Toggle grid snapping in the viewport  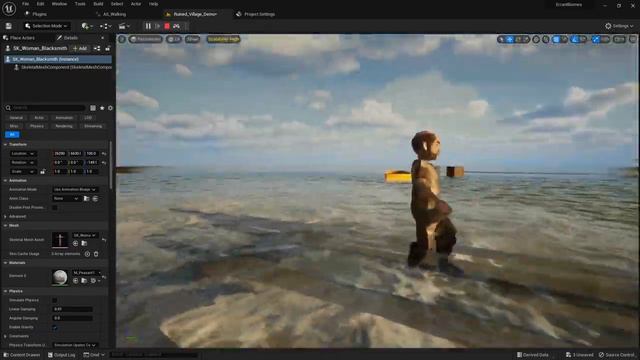pos(556,40)
